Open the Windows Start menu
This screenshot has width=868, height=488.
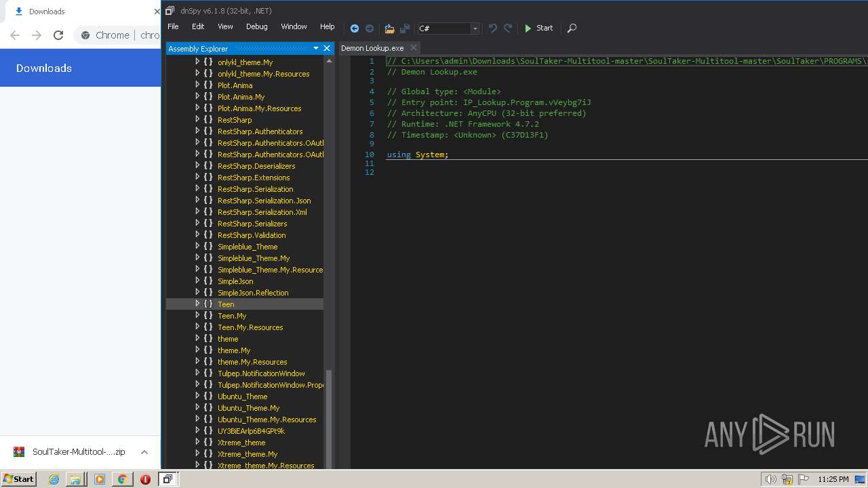click(x=18, y=479)
